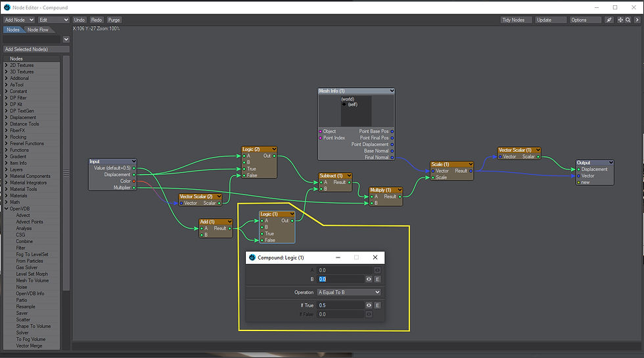The width and height of the screenshot is (644, 358).
Task: Collapse the Scale (1) node header arrow
Action: coord(471,164)
